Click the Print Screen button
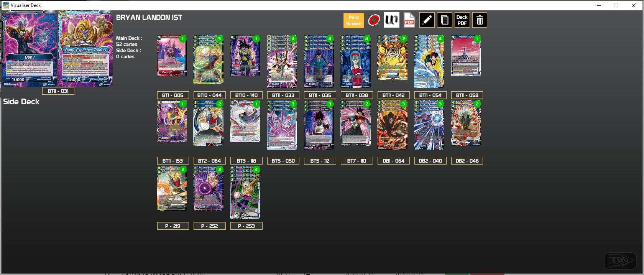This screenshot has height=275, width=644. (353, 20)
